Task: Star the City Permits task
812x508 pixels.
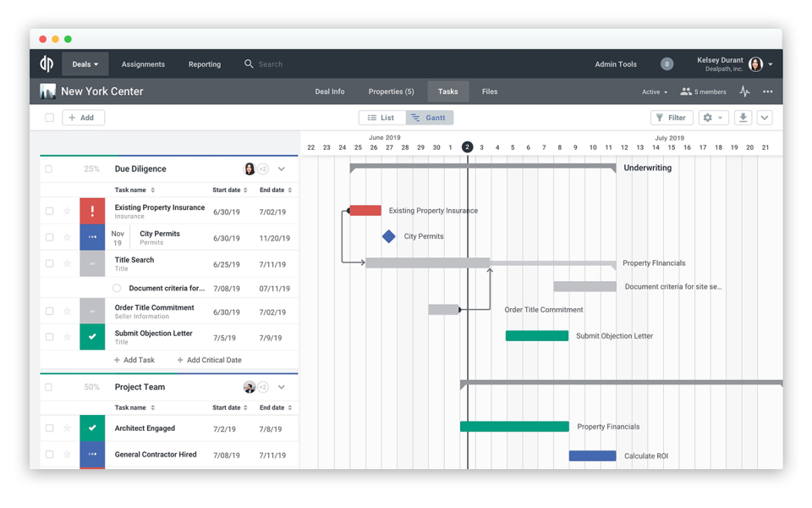Action: [67, 237]
